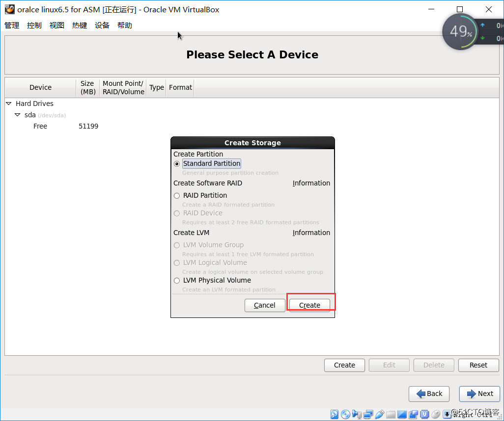Collapse the sda device tree node
Screen dimensions: 504x421
(18, 115)
